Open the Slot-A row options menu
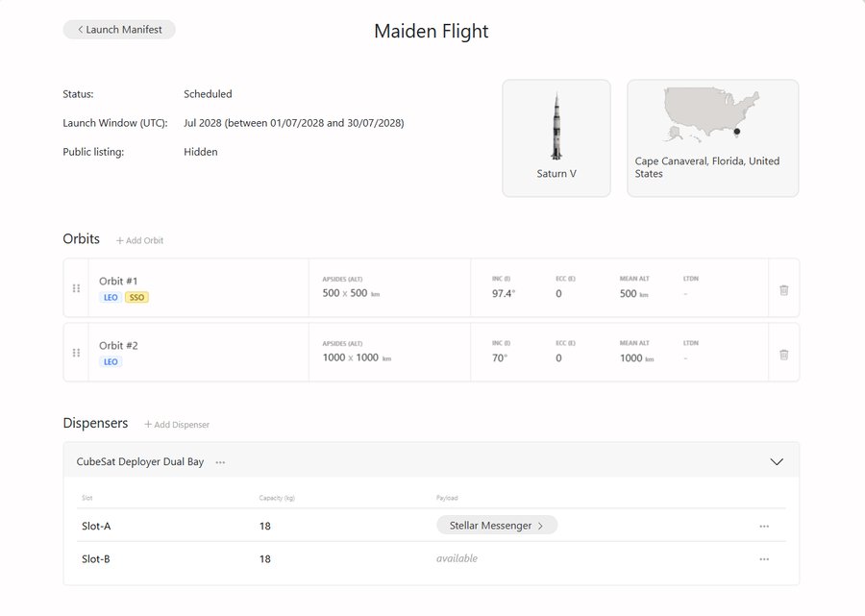This screenshot has width=865, height=616. (x=764, y=526)
